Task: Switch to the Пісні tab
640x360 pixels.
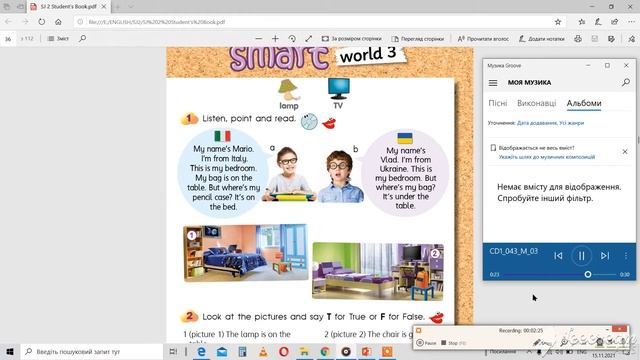Action: [x=498, y=103]
